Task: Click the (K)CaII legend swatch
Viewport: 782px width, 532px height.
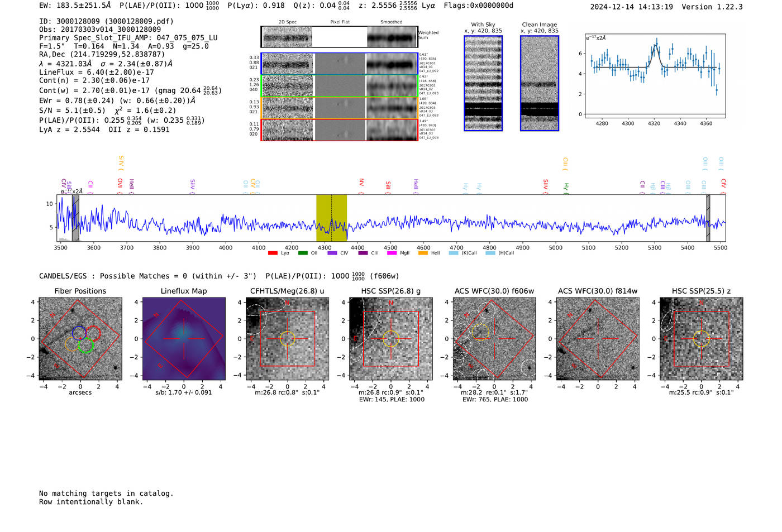Action: [x=454, y=253]
